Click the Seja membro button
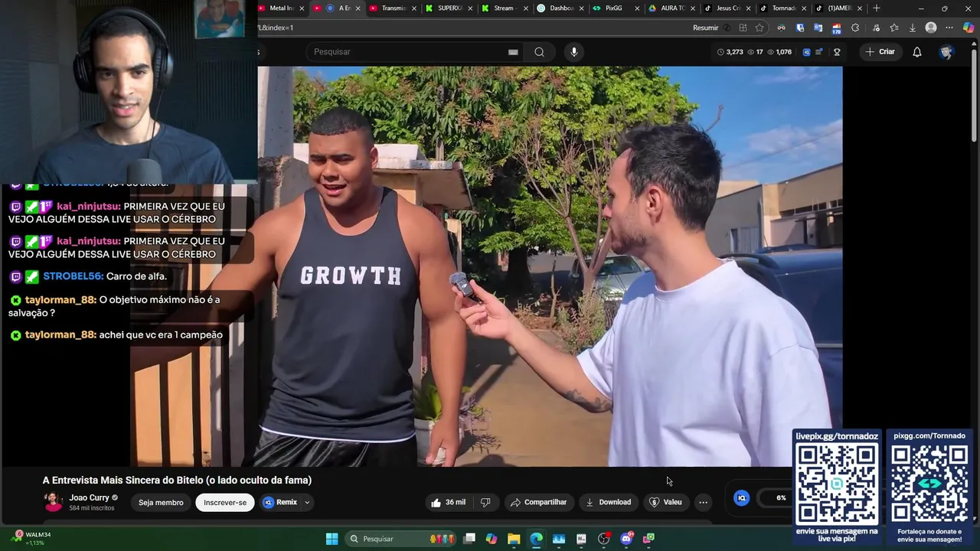 click(161, 503)
